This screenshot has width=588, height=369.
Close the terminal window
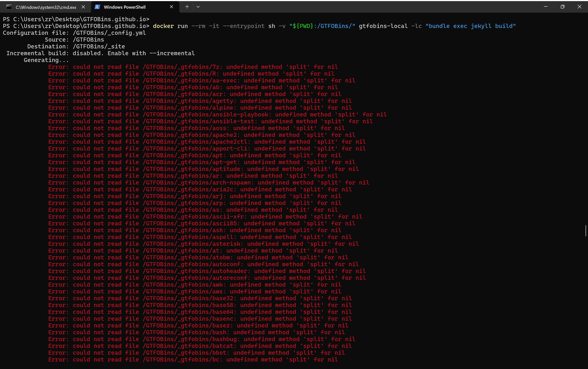click(x=580, y=7)
